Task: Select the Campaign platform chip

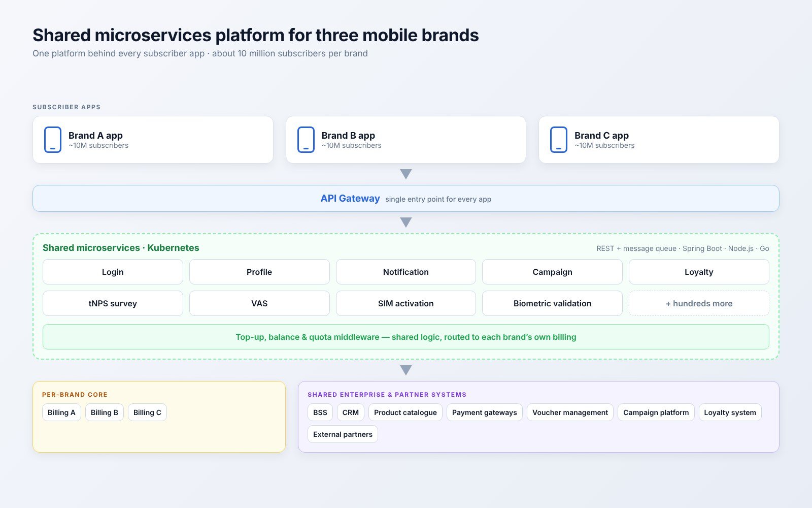Action: click(656, 412)
